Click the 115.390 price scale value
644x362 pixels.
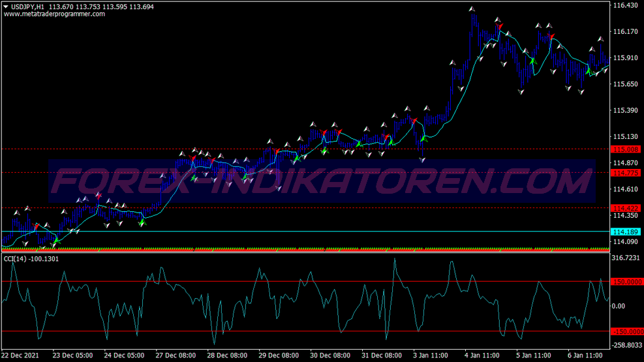pyautogui.click(x=626, y=110)
